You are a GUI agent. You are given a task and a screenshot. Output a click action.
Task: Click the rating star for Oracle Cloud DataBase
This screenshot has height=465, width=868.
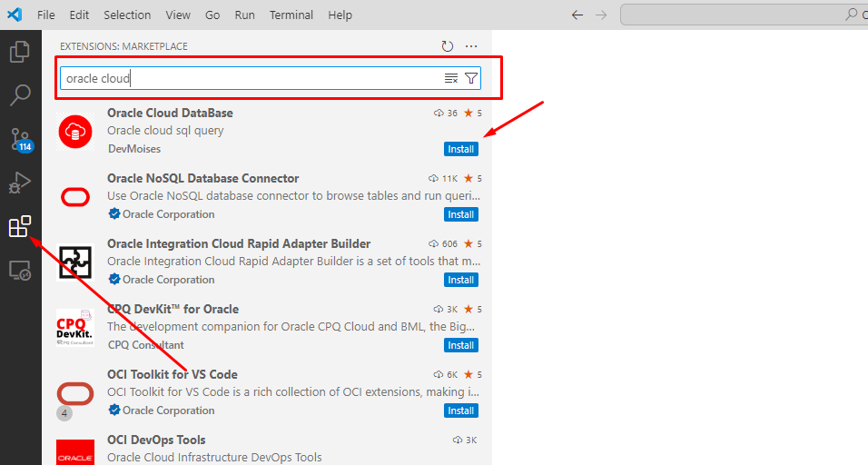point(469,113)
